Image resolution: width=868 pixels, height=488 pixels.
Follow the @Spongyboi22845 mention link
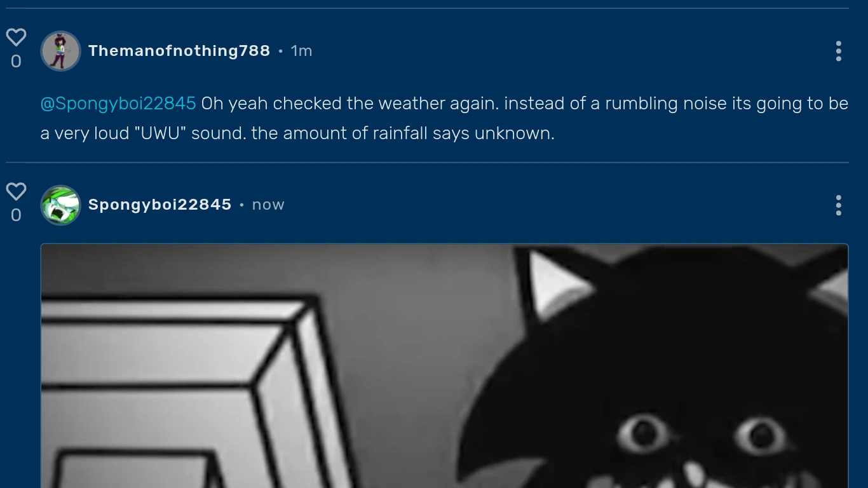pos(118,104)
